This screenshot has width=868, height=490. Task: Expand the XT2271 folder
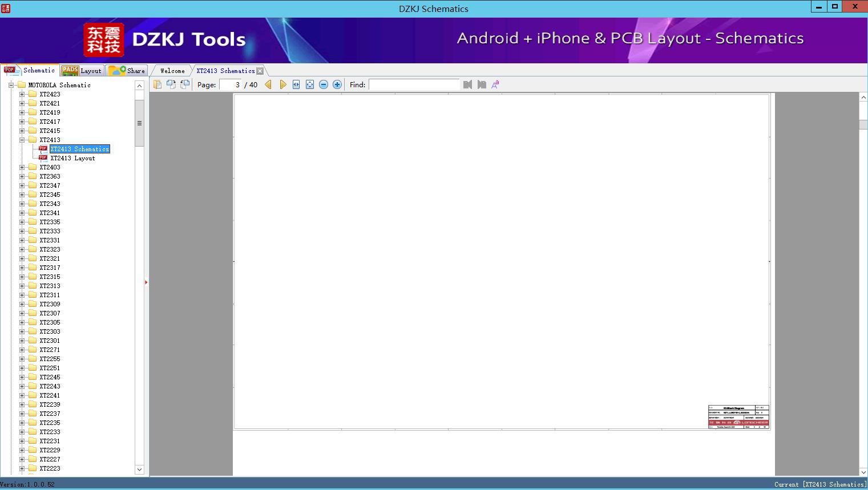(x=22, y=350)
